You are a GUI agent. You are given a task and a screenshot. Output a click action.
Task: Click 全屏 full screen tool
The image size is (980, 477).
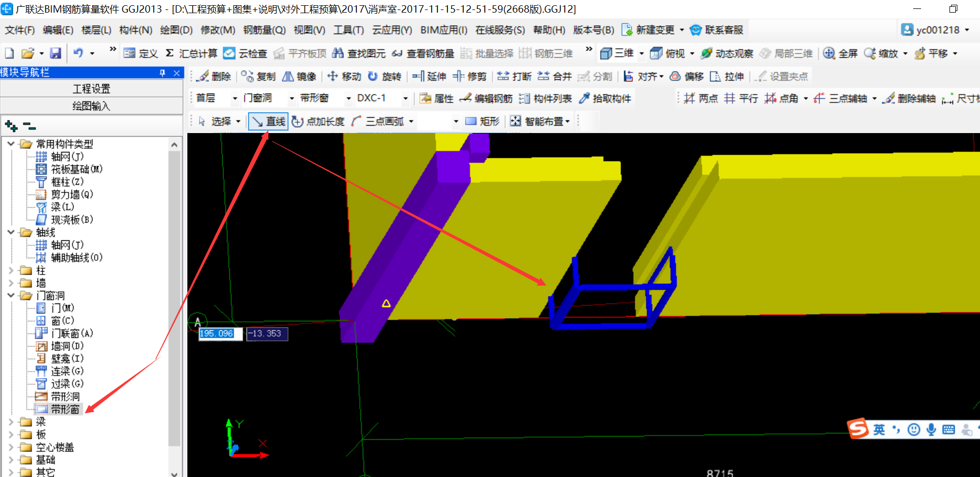[x=841, y=53]
